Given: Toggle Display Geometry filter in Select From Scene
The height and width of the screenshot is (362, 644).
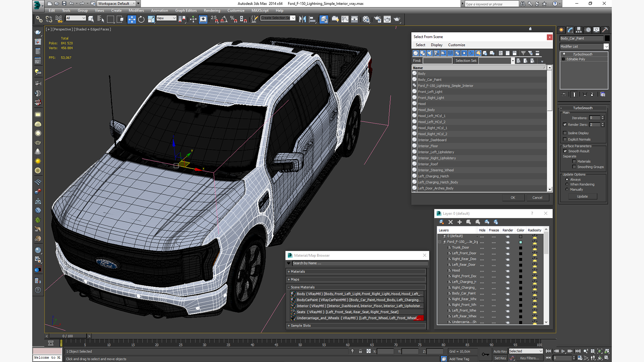Looking at the screenshot, I should click(416, 53).
